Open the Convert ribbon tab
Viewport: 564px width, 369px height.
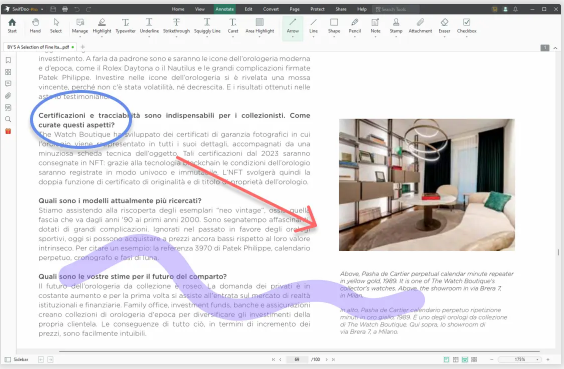[x=270, y=9]
